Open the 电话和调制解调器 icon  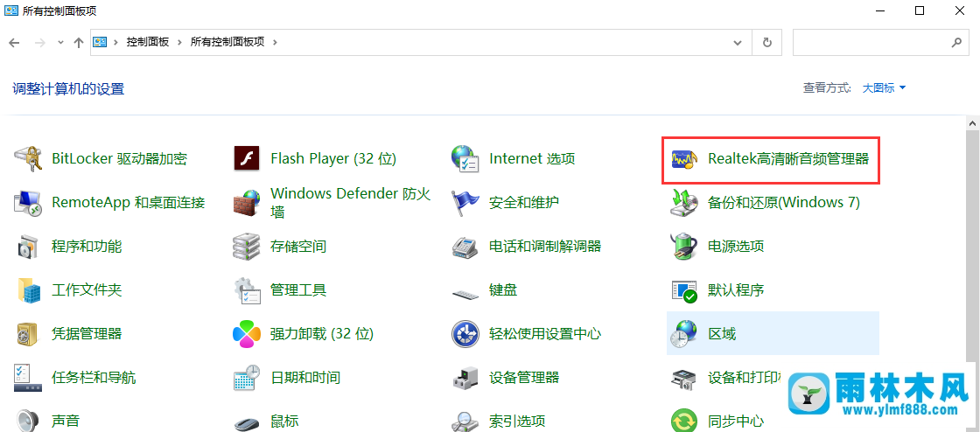465,247
